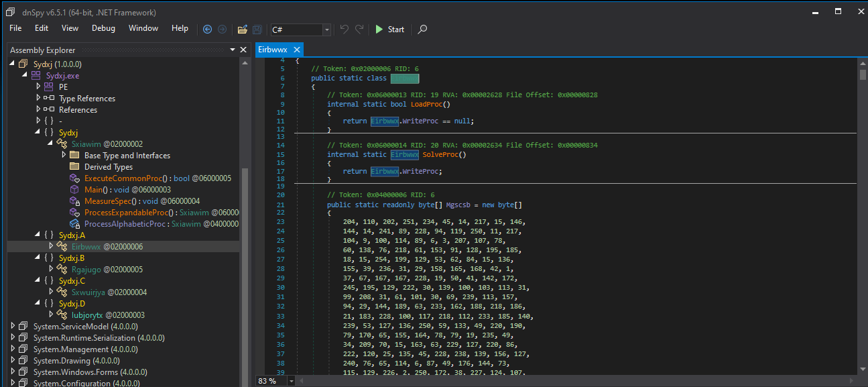
Task: Click the Open assembly folder icon
Action: (242, 29)
